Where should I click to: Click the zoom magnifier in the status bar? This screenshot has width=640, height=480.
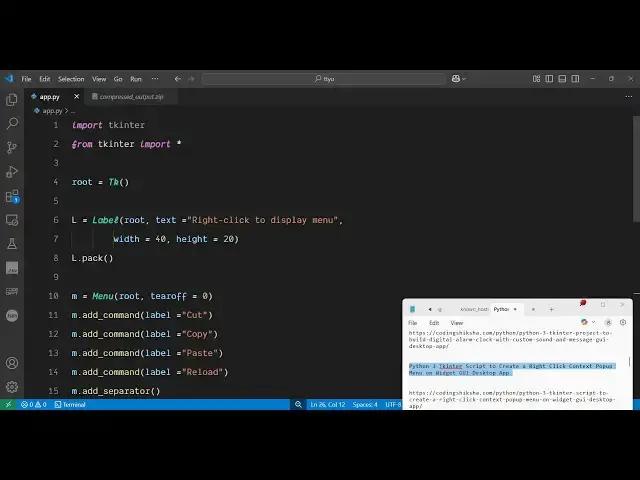pos(298,404)
